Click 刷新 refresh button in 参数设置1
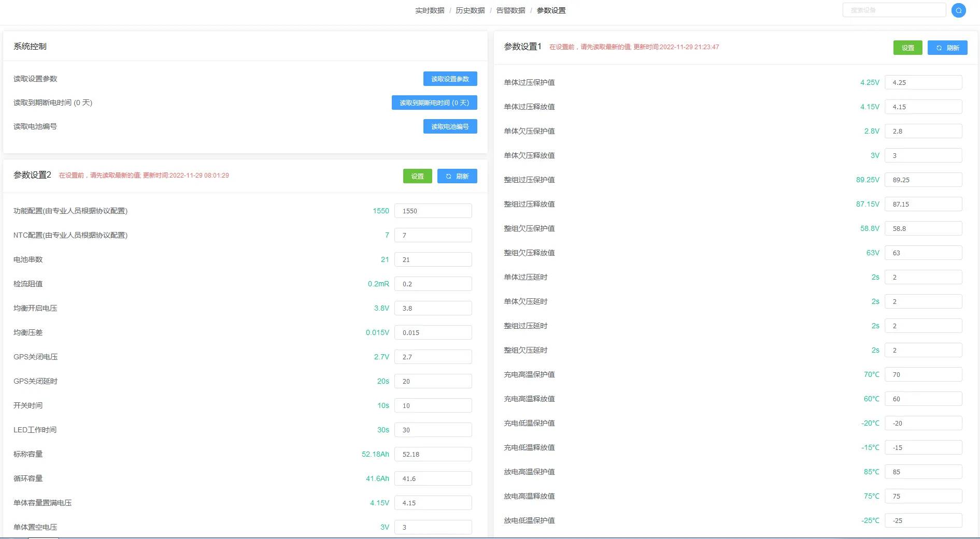Screen dimensions: 980x539 pos(947,48)
